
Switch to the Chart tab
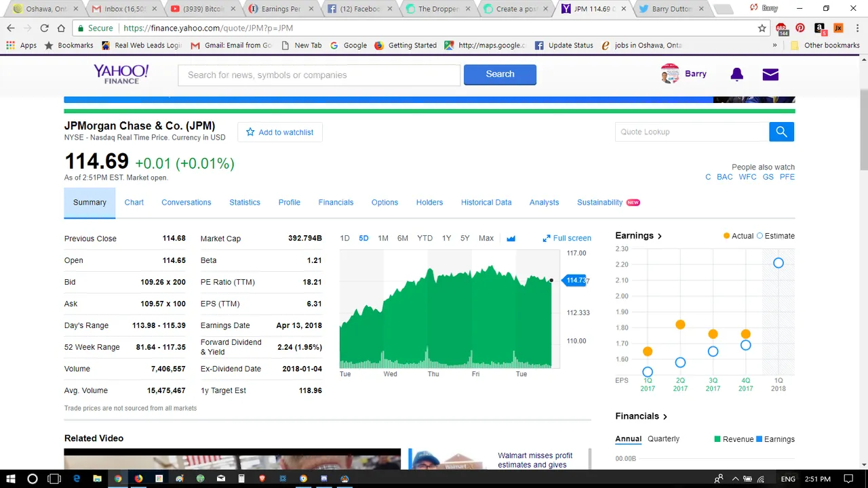pos(134,203)
